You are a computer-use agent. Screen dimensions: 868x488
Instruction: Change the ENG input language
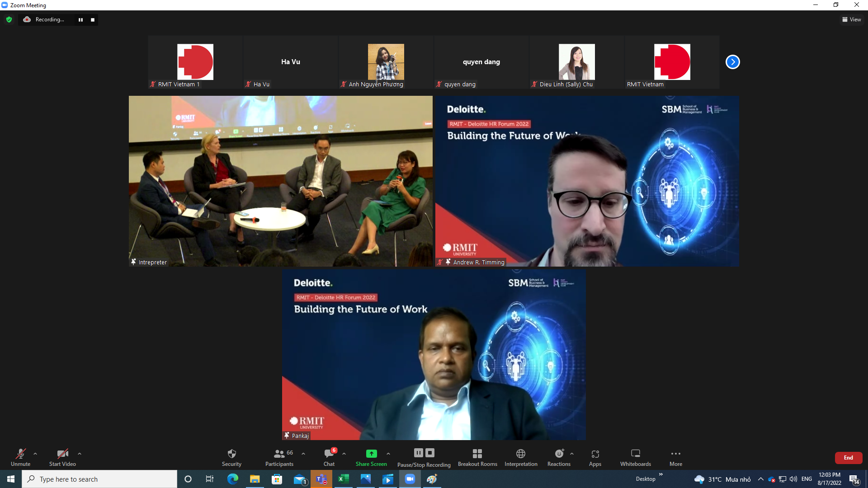[x=807, y=479]
